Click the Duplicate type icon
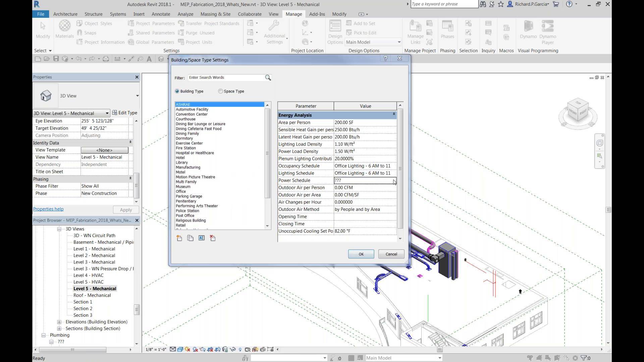The width and height of the screenshot is (644, 362). [x=190, y=238]
